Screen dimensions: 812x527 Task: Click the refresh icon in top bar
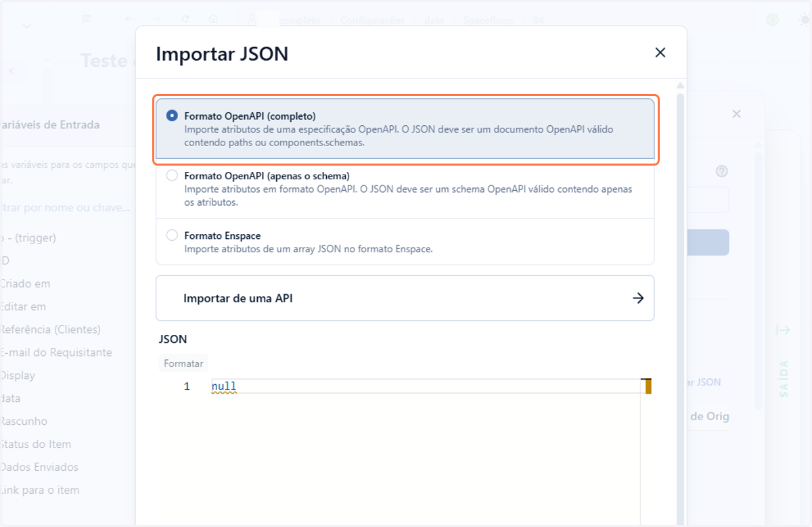[x=185, y=20]
